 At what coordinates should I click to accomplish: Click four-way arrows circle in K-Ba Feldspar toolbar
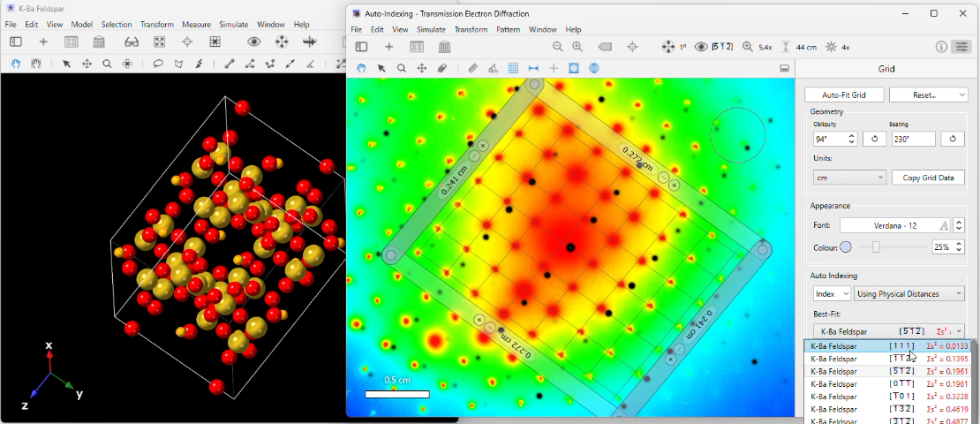tap(282, 42)
